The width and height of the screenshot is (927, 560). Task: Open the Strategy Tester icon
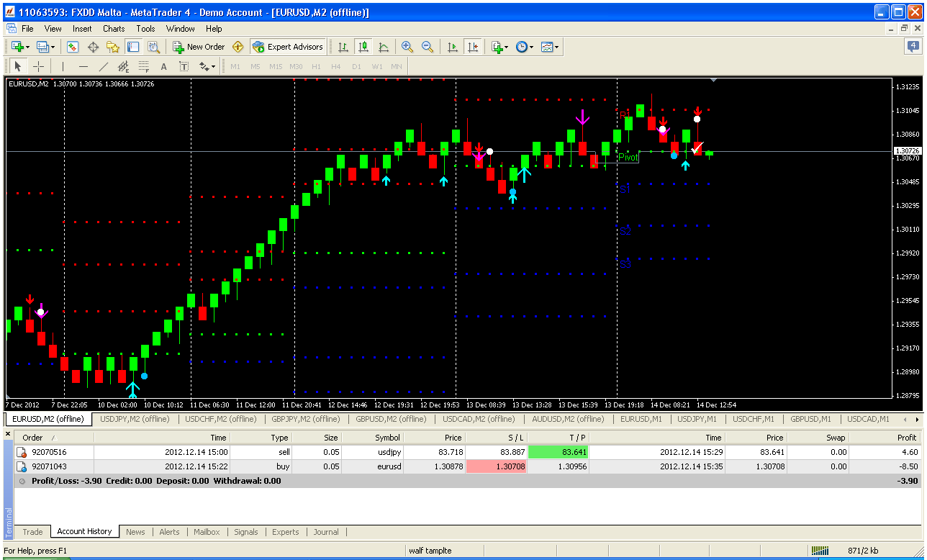153,47
